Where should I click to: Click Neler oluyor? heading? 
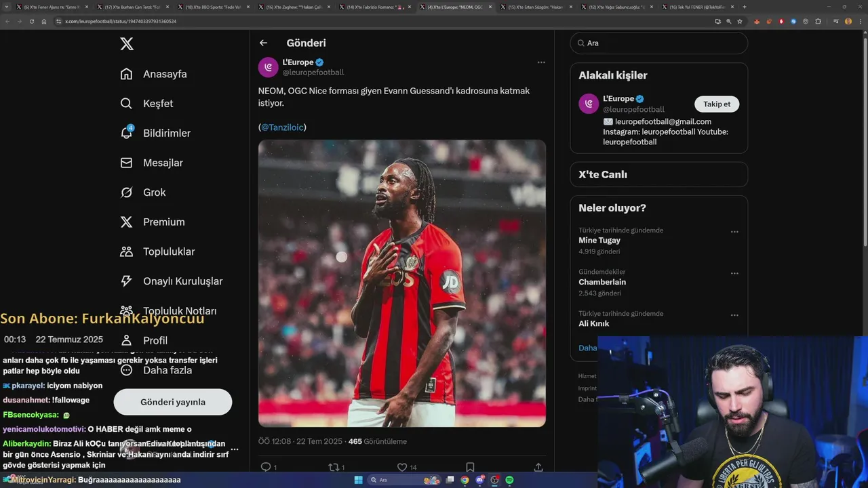612,208
